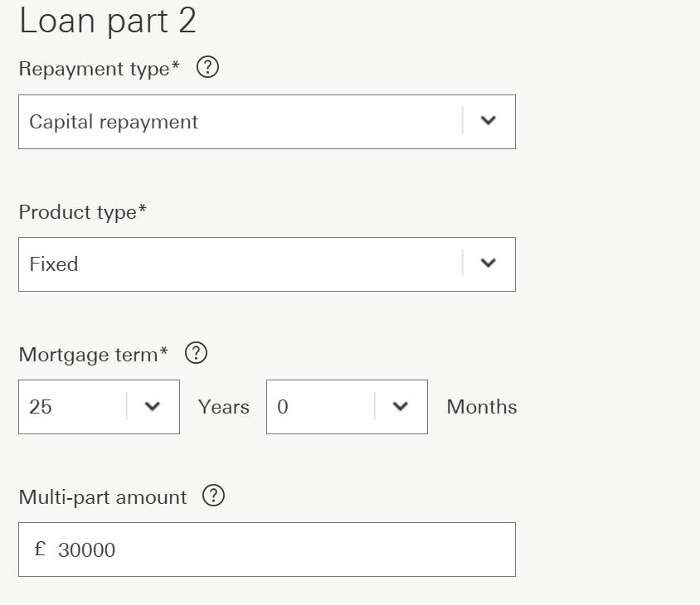Show help for Multi-part amount

click(x=214, y=496)
